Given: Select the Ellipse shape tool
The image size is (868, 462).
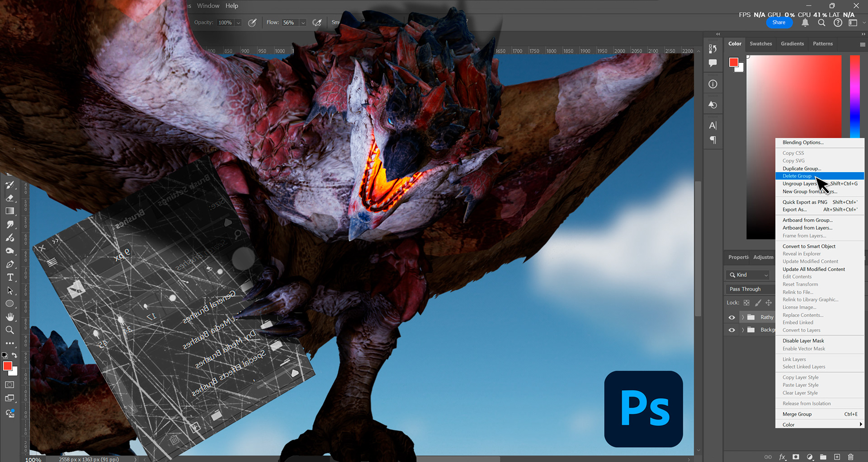Looking at the screenshot, I should point(10,304).
